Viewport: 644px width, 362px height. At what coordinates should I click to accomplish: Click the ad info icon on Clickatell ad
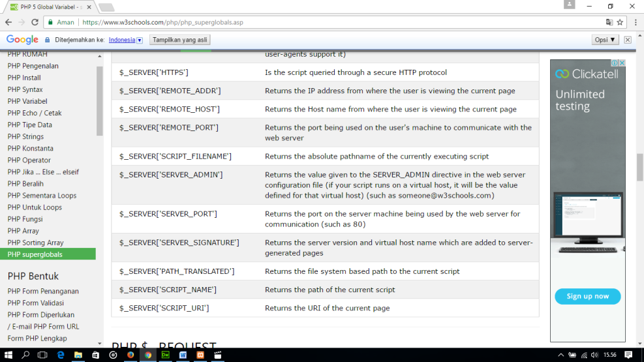point(615,63)
